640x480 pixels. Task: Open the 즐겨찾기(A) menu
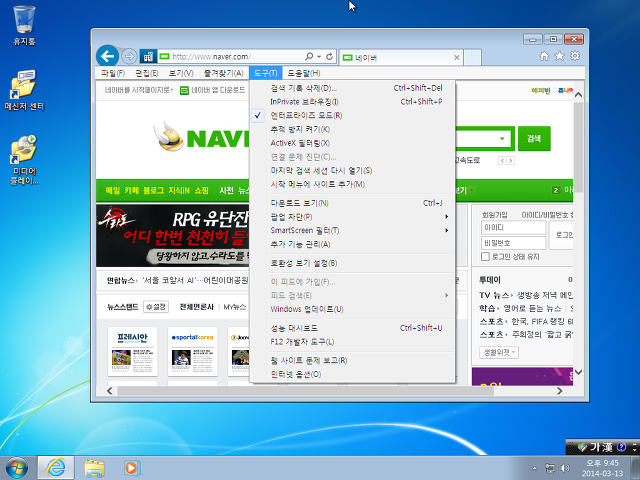[224, 73]
